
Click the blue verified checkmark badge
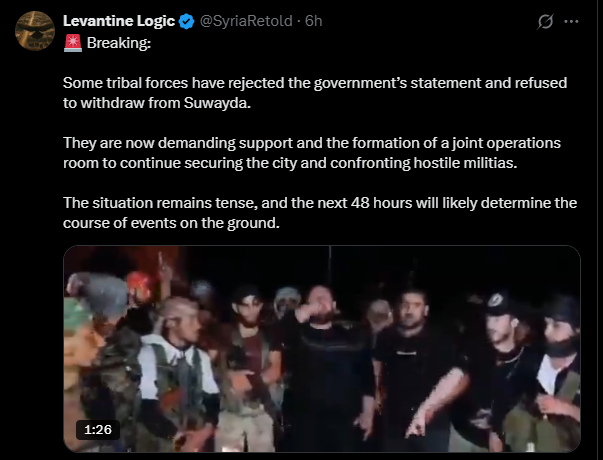click(187, 21)
